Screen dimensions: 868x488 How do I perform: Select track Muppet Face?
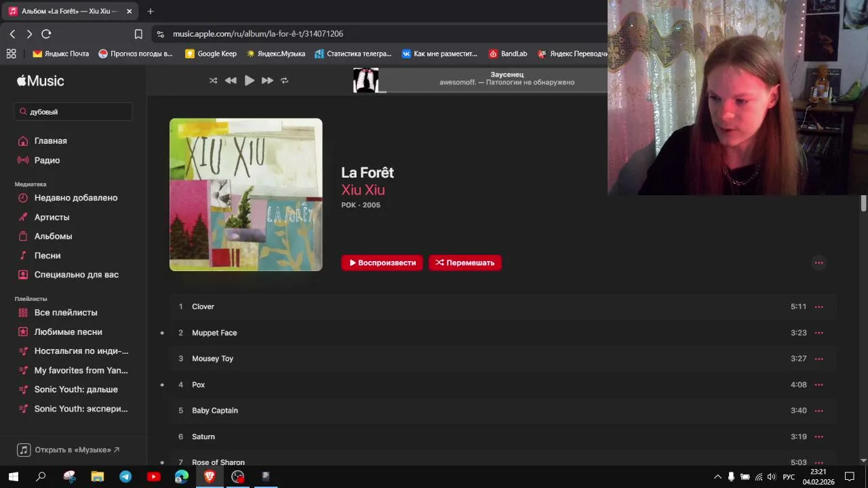pos(502,333)
